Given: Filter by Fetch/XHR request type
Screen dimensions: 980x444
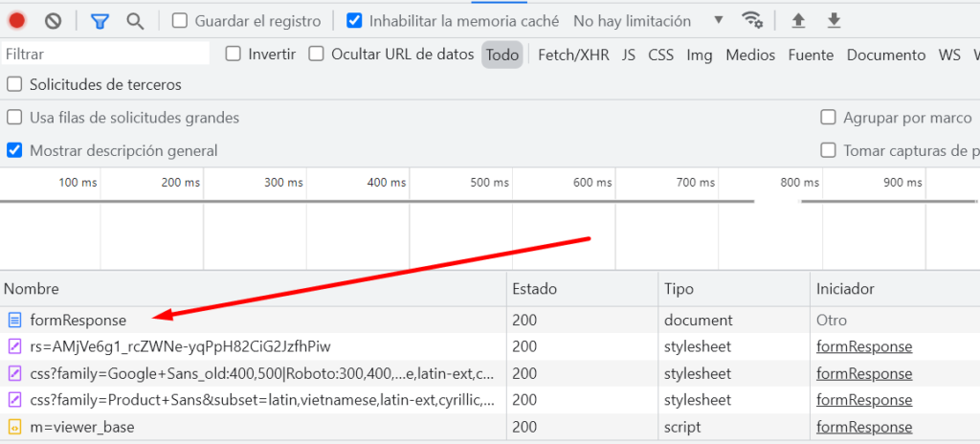Looking at the screenshot, I should pyautogui.click(x=573, y=55).
